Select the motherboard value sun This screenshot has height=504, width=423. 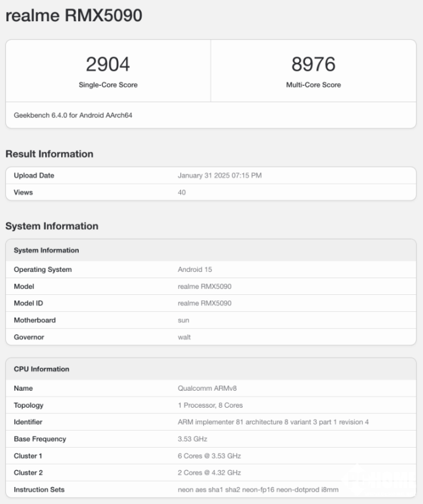tap(183, 321)
